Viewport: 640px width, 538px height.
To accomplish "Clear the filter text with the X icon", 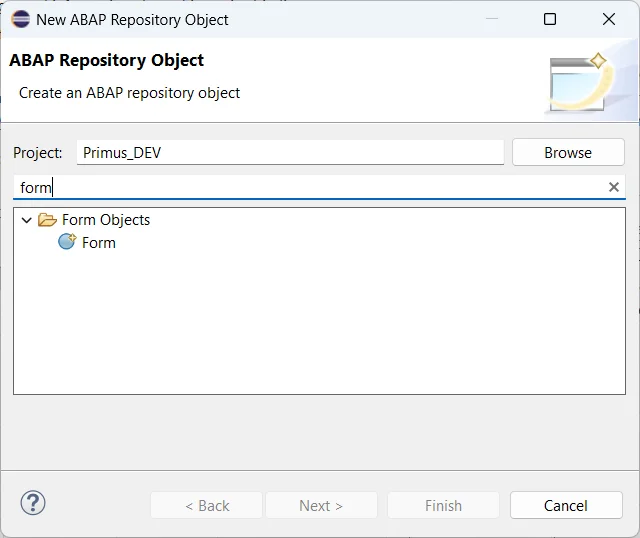I will 613,187.
